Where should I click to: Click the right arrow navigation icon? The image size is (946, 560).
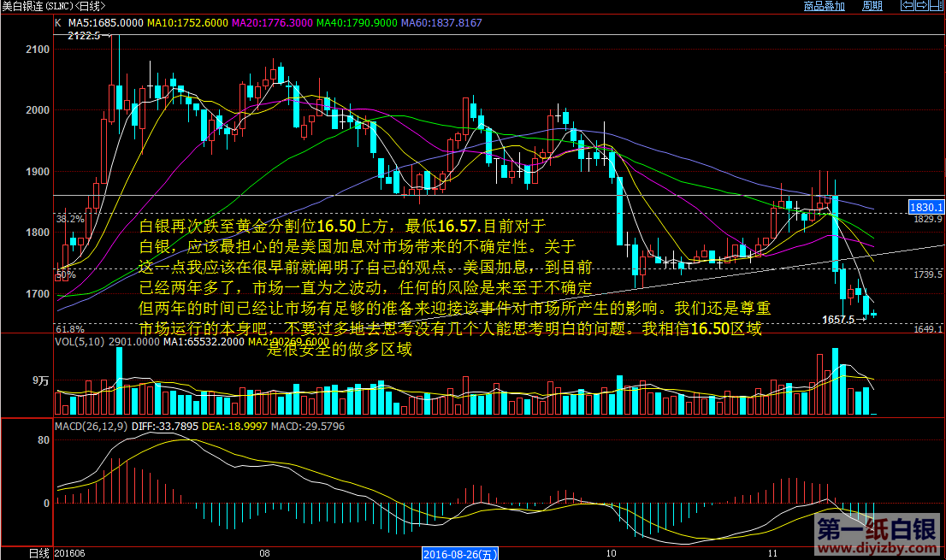(923, 6)
